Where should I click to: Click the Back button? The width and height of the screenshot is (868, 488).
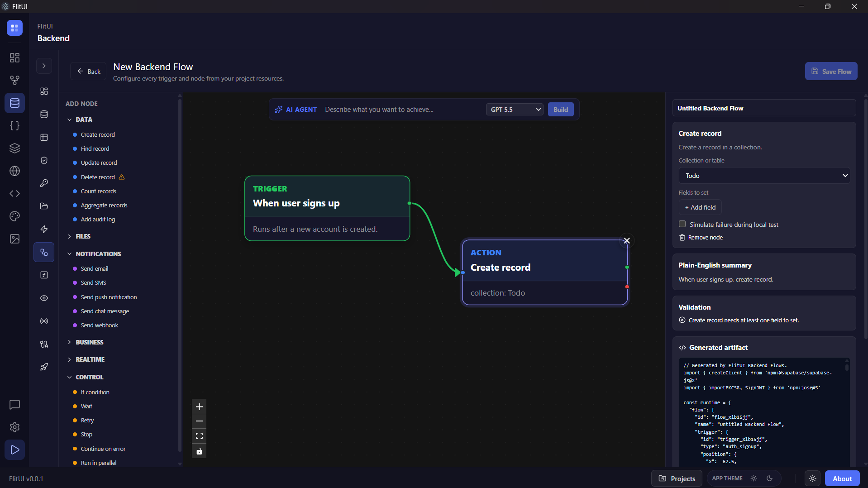88,72
